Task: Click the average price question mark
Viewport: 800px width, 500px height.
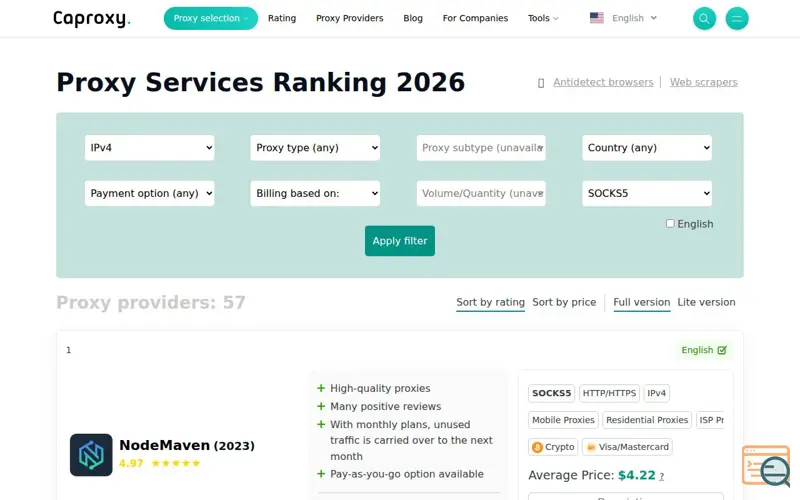Action: click(x=662, y=476)
